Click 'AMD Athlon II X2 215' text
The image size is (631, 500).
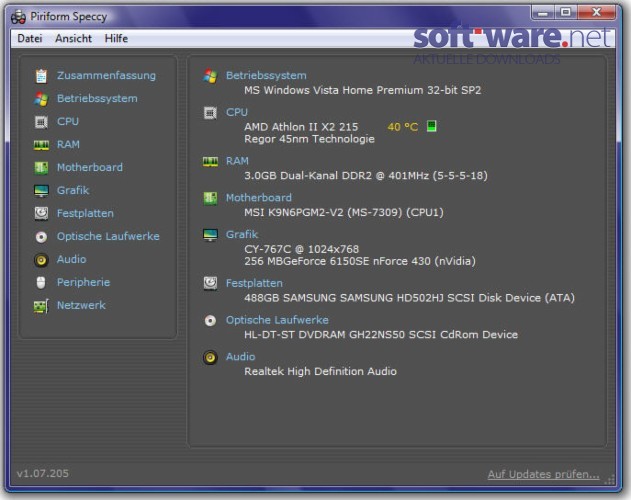pos(301,127)
